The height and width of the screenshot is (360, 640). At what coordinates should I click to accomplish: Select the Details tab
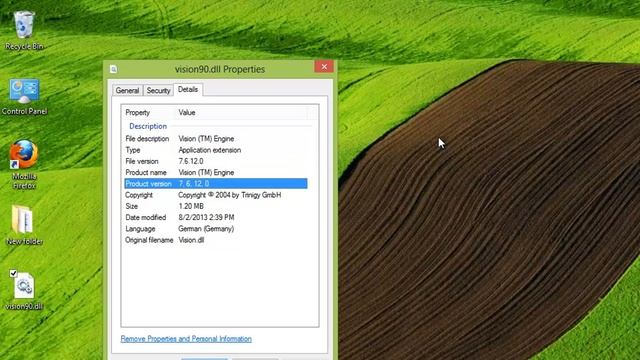[188, 89]
